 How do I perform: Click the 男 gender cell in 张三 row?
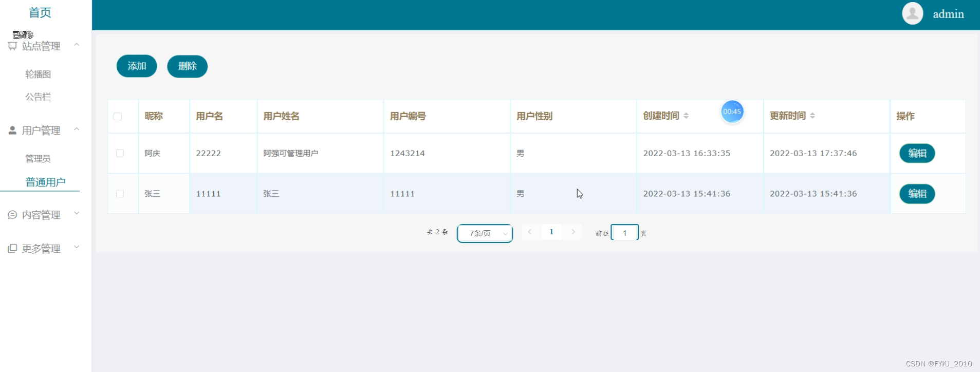tap(520, 194)
